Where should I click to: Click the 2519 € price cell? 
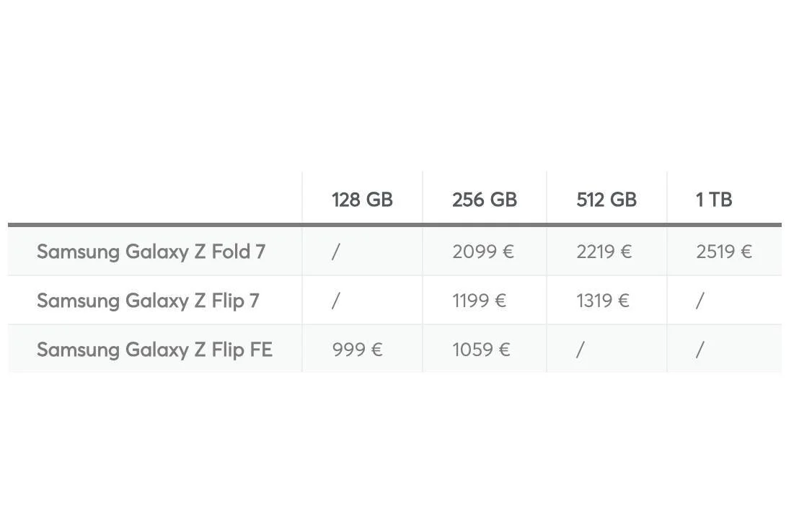[x=724, y=252]
